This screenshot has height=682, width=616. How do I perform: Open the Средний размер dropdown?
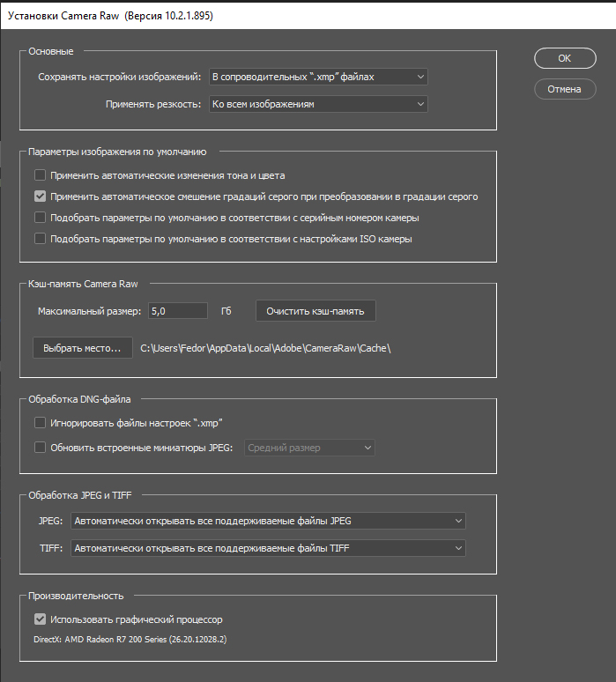coord(309,448)
